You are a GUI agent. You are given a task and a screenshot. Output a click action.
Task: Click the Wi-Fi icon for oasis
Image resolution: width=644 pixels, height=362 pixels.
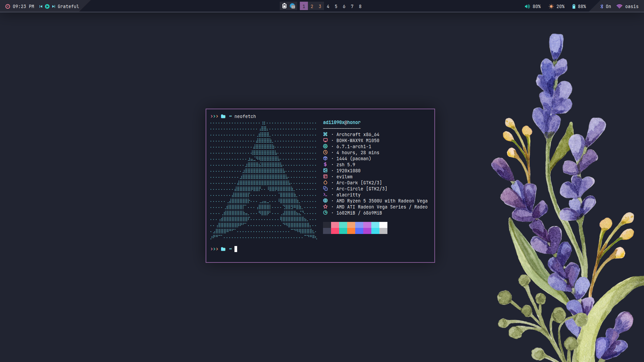pos(620,6)
